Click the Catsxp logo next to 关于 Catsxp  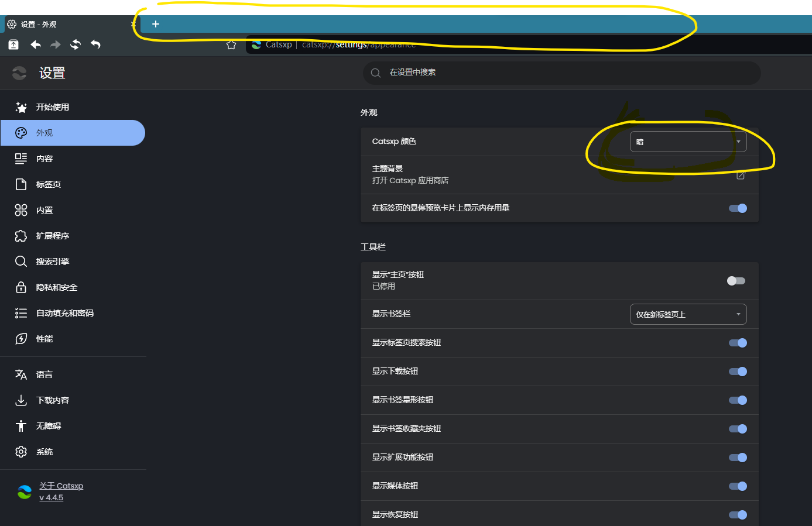[x=25, y=492]
